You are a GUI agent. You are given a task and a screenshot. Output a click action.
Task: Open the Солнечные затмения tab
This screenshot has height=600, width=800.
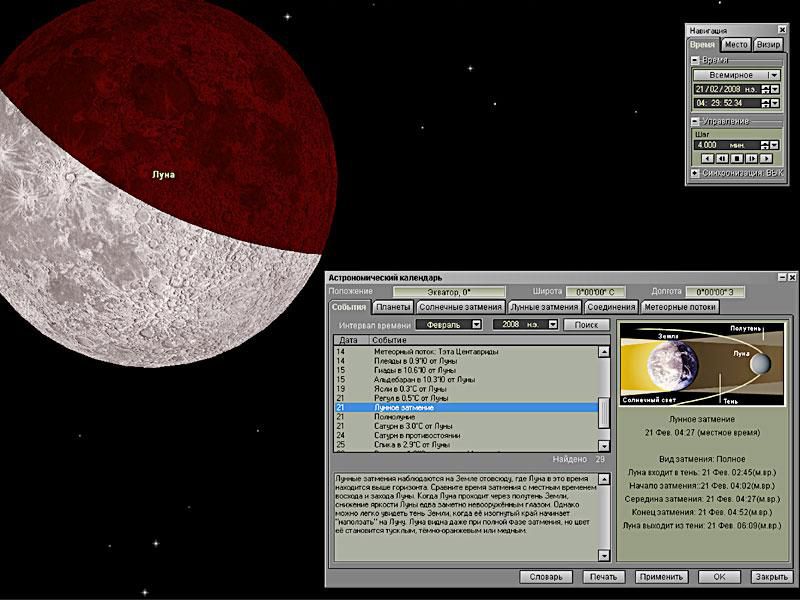(460, 307)
